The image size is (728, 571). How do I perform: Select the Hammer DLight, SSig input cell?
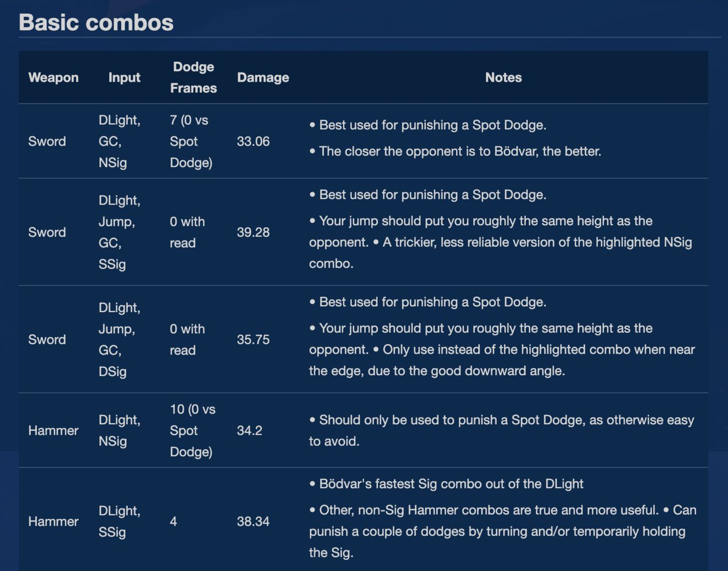120,521
